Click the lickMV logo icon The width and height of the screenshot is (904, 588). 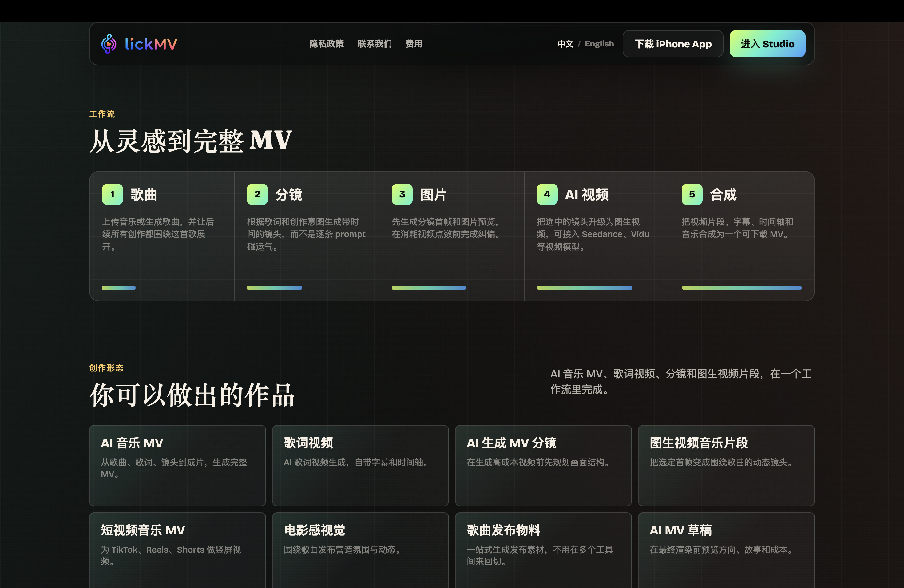[109, 44]
